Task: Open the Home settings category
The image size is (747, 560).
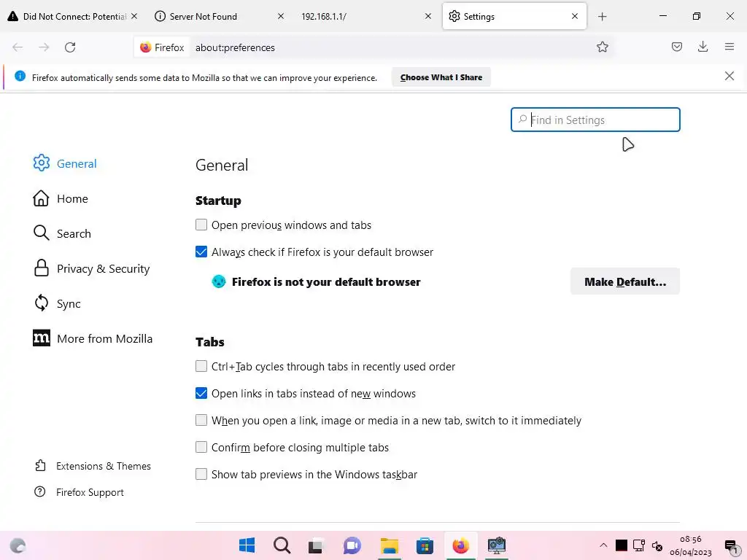Action: click(x=61, y=198)
